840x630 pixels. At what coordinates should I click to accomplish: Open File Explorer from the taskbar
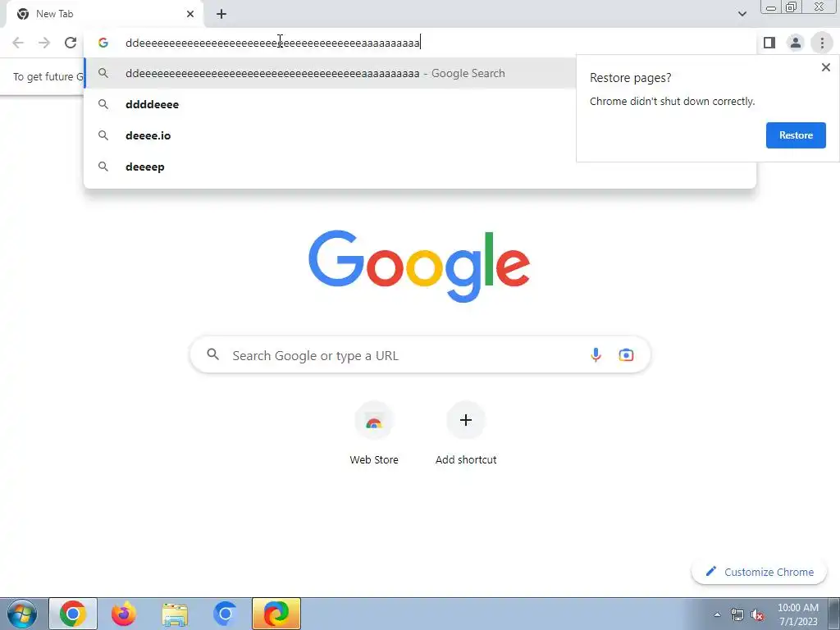coord(174,614)
